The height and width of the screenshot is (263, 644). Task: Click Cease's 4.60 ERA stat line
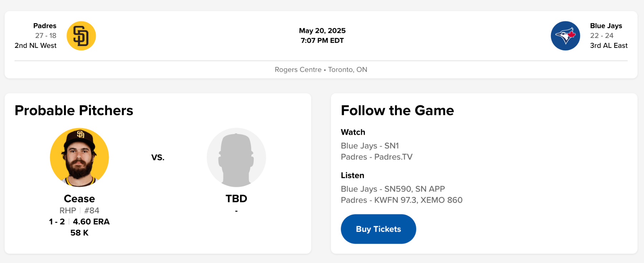point(91,222)
